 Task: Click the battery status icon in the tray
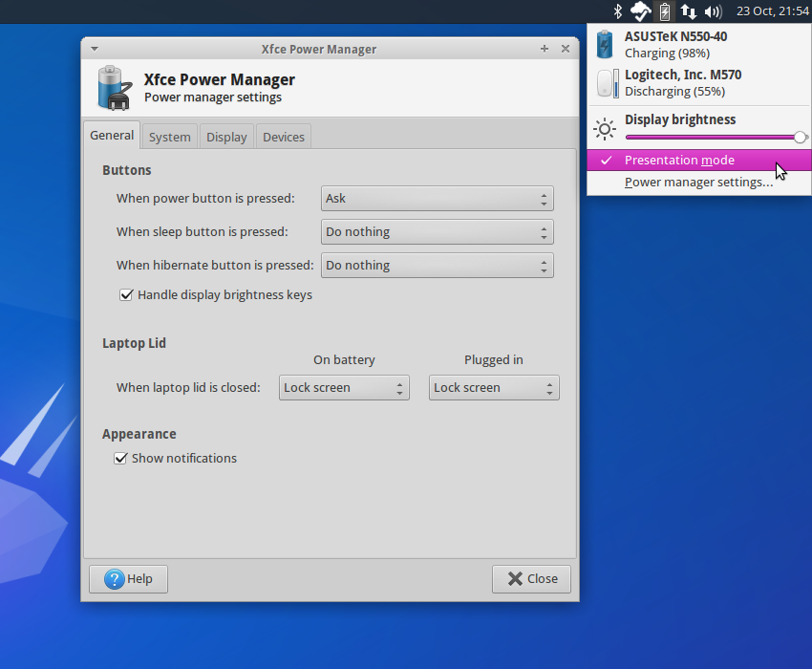(x=664, y=12)
